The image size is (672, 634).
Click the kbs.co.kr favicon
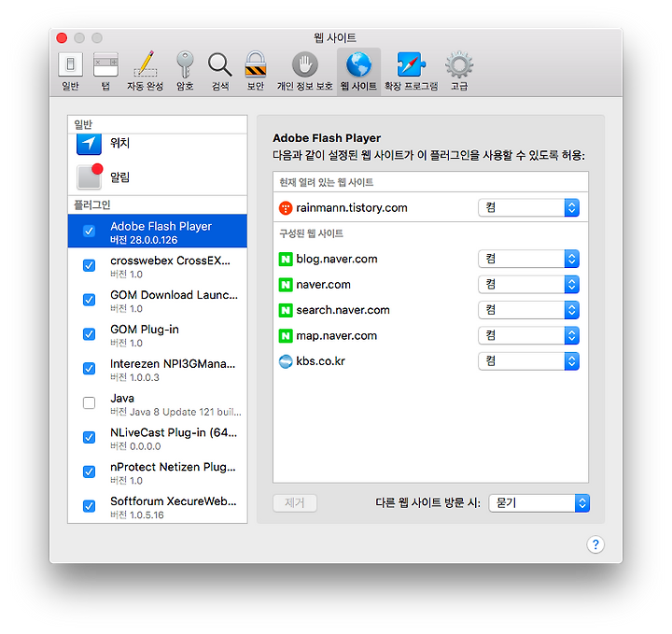pos(286,361)
